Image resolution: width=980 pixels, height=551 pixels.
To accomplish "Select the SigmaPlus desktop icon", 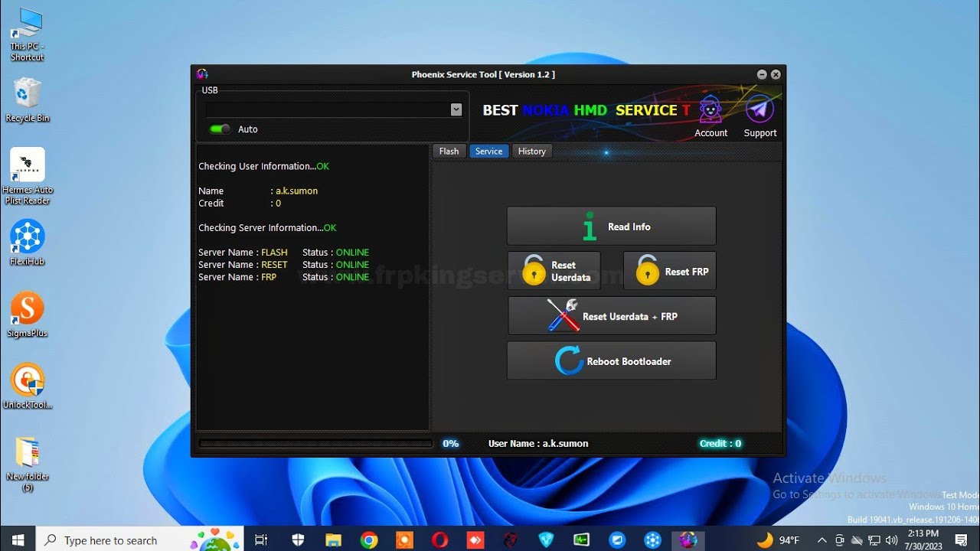I will click(28, 315).
